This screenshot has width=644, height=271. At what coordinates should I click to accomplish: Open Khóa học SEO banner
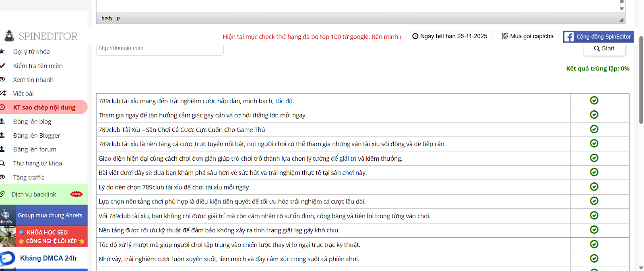click(x=44, y=237)
